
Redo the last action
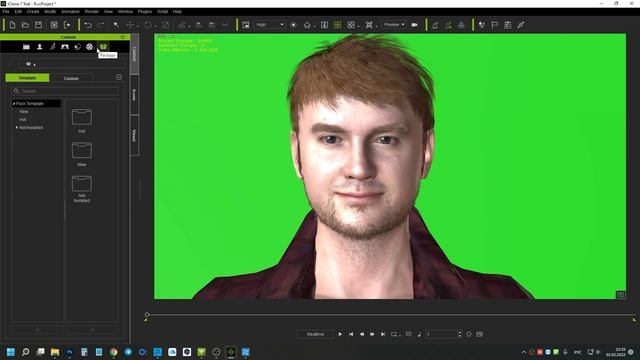coord(100,25)
